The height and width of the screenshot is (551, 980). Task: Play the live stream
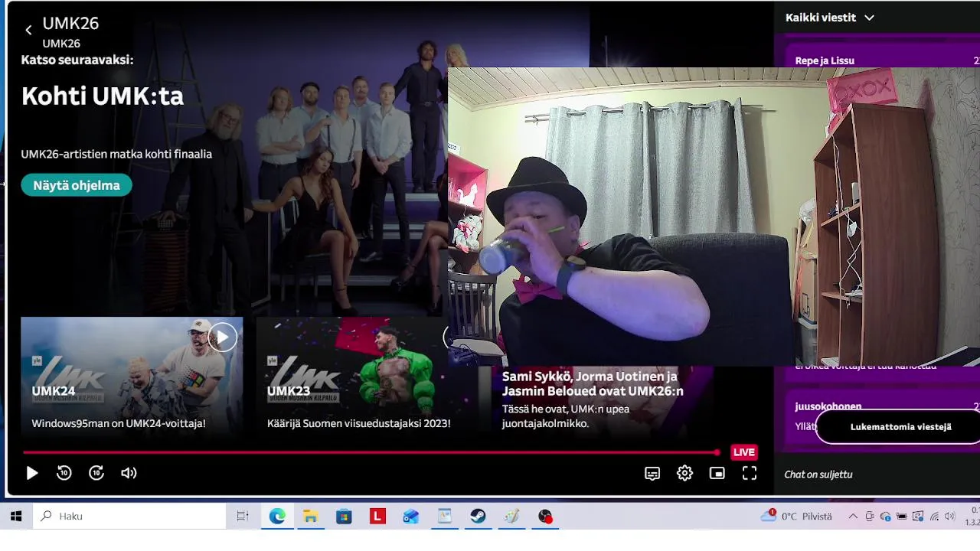(x=32, y=474)
